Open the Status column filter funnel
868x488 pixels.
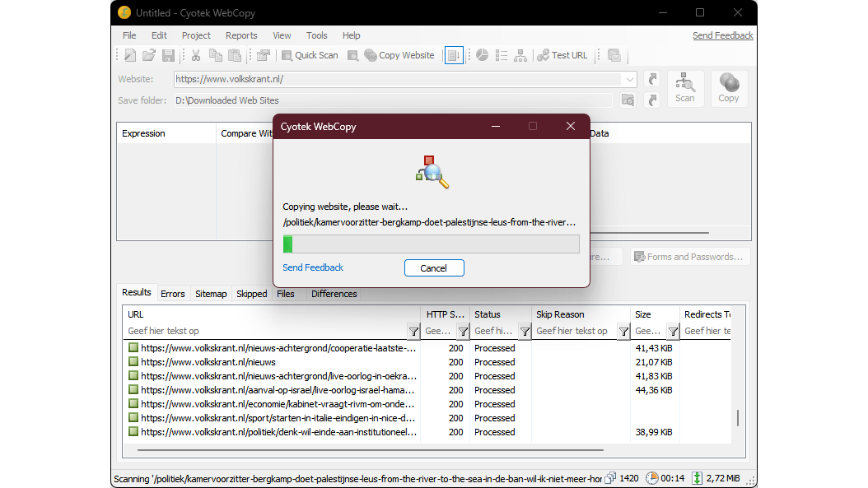pos(525,332)
